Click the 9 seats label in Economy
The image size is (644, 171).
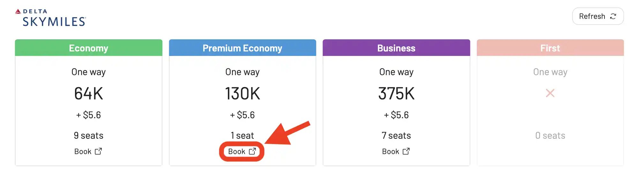(89, 136)
